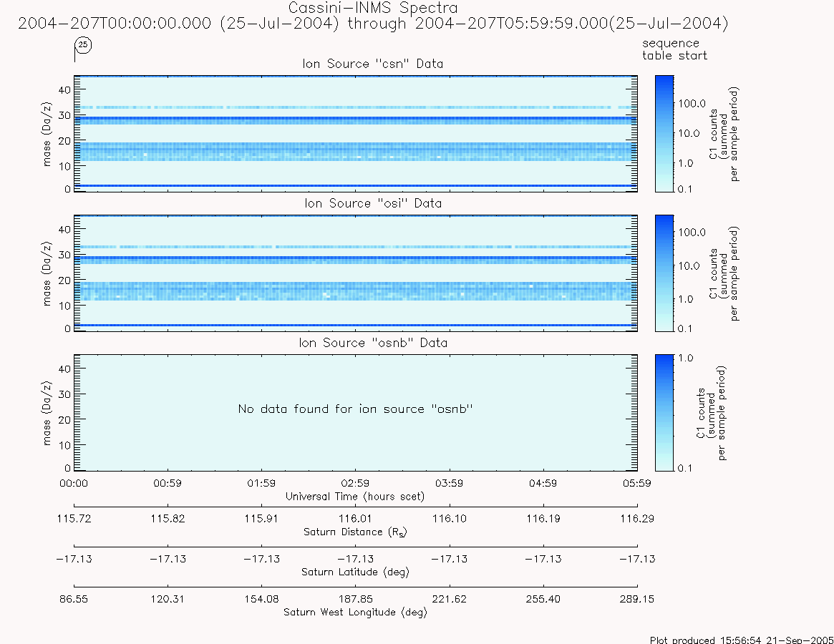Click the 'Saturn Latitude (deg)' axis label
The width and height of the screenshot is (834, 644).
[x=355, y=572]
